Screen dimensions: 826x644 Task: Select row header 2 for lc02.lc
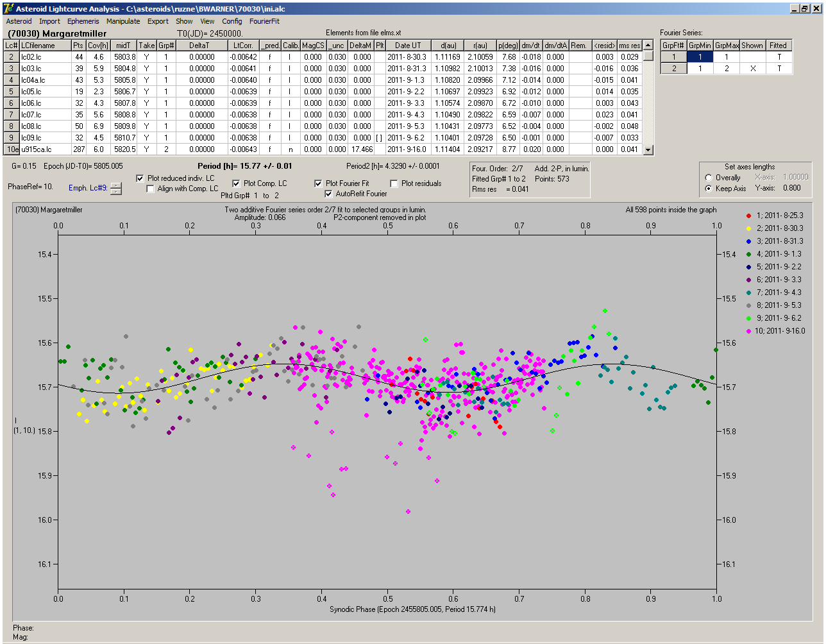tap(12, 57)
